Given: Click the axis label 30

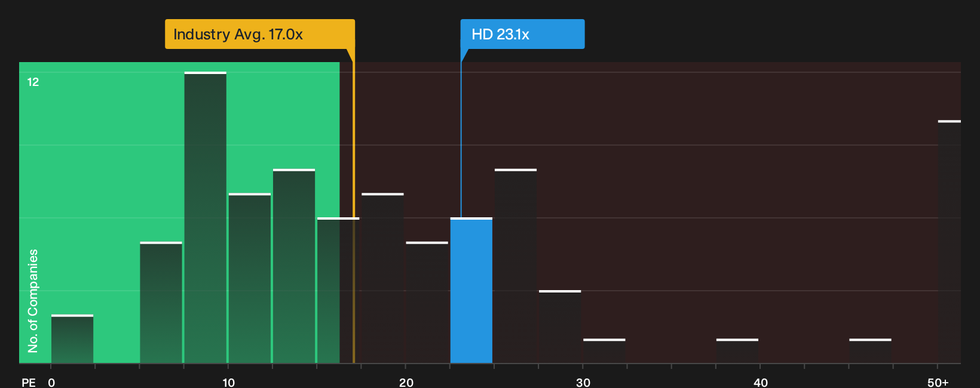Looking at the screenshot, I should point(583,382).
